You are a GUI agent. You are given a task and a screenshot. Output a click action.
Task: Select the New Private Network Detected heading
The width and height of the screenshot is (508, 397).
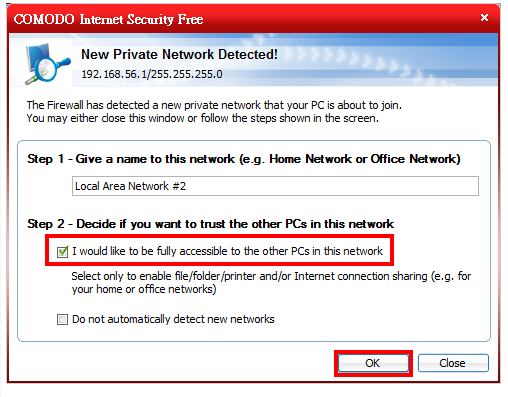click(x=179, y=54)
